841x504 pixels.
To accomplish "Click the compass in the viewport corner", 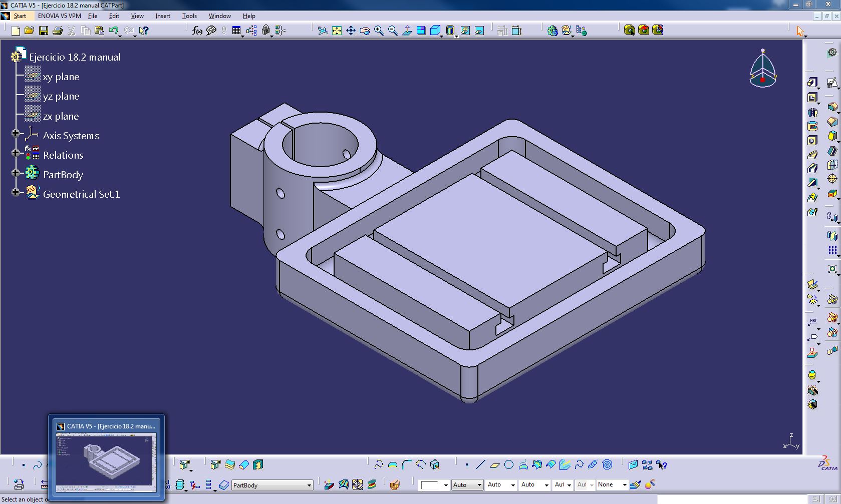I will [x=763, y=69].
